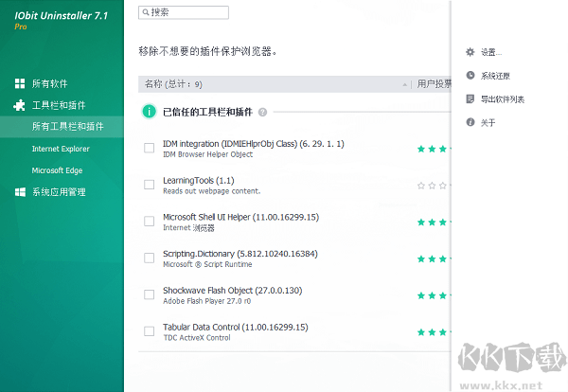Click the 'IDM Browser Helper Object' description
This screenshot has width=568, height=392.
click(208, 154)
